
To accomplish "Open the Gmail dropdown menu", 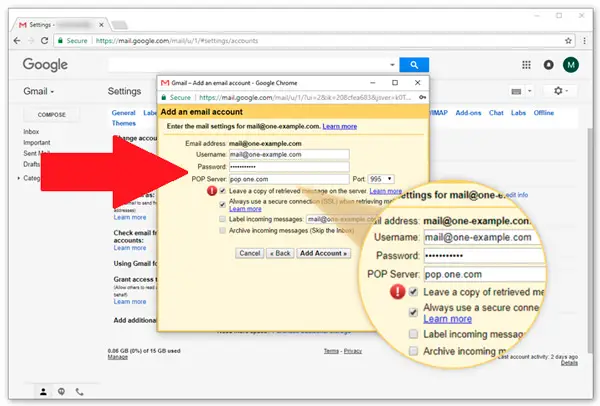I will (x=39, y=91).
